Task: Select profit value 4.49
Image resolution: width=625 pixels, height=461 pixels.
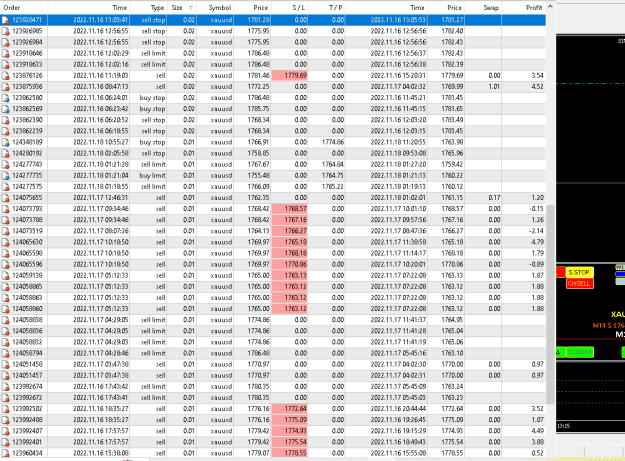Action: [537, 431]
